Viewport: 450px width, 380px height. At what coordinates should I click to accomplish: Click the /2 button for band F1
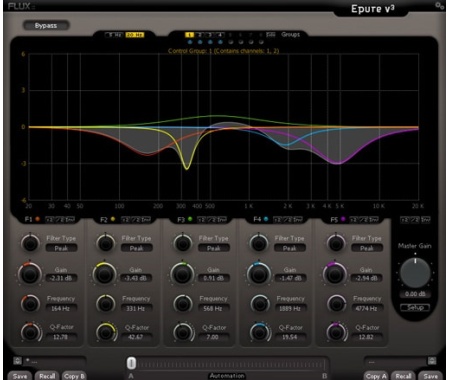[60, 220]
